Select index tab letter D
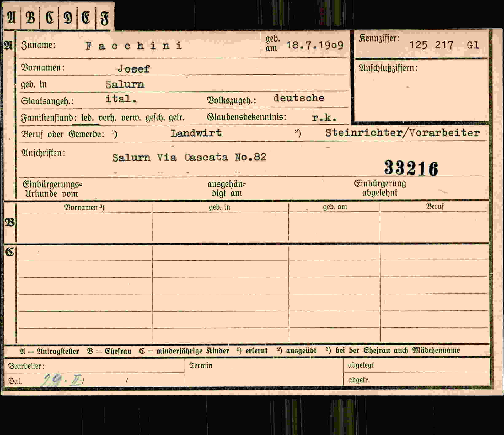 [68, 18]
